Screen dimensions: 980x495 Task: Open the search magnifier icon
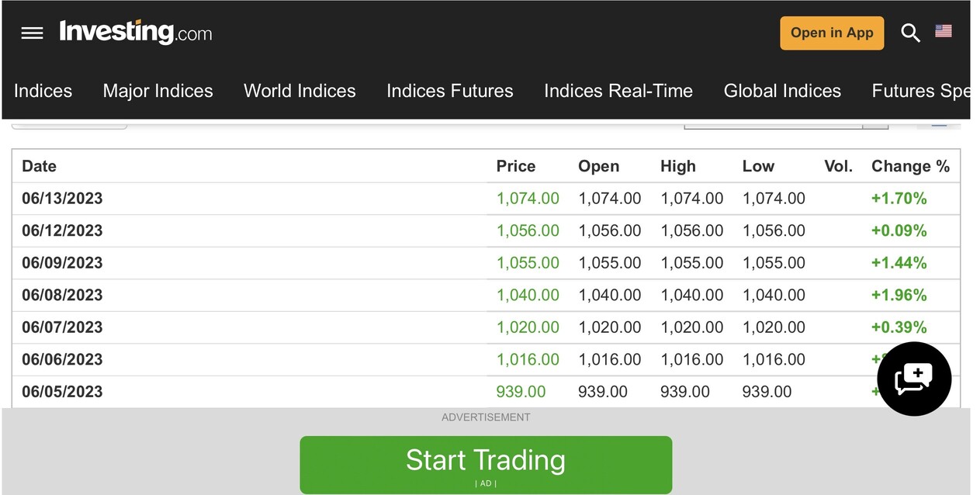(x=910, y=33)
